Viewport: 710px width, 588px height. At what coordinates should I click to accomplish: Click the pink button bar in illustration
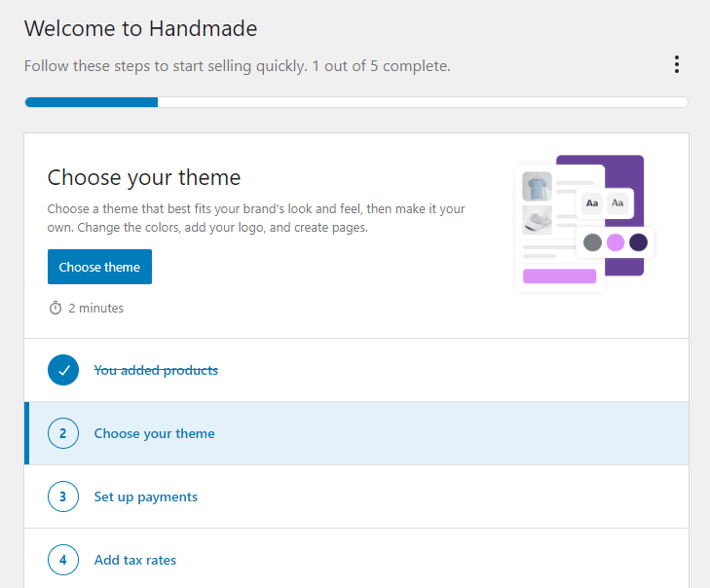(560, 276)
